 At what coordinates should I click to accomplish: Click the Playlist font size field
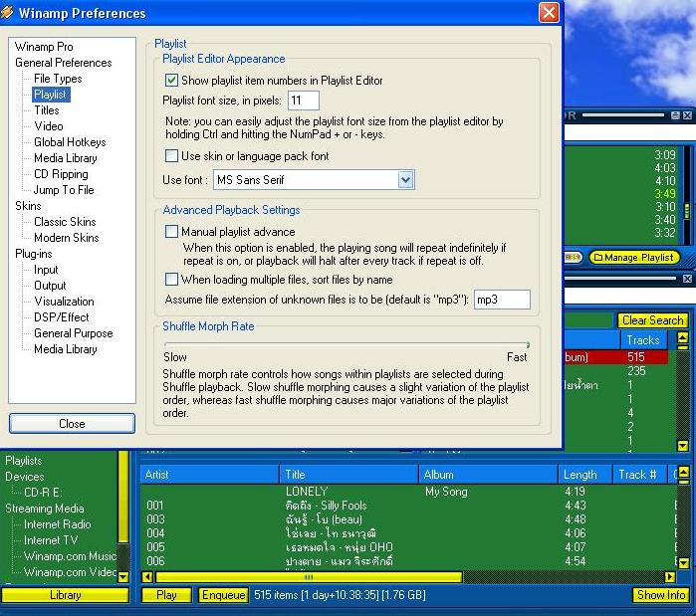click(x=303, y=101)
